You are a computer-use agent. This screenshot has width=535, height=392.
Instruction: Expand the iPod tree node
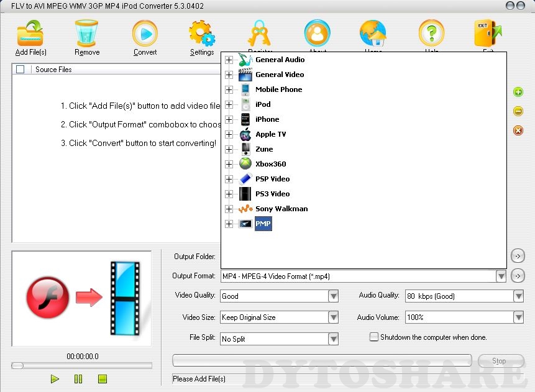pos(229,104)
